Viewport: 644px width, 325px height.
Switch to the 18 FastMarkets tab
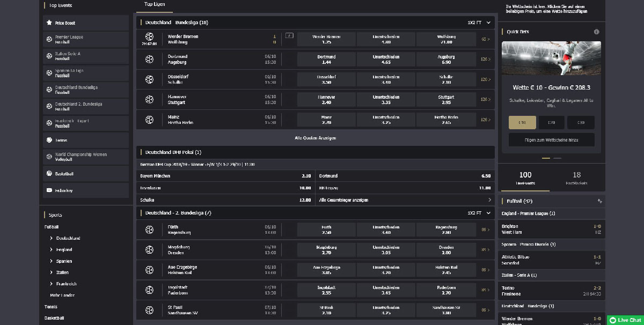(577, 178)
